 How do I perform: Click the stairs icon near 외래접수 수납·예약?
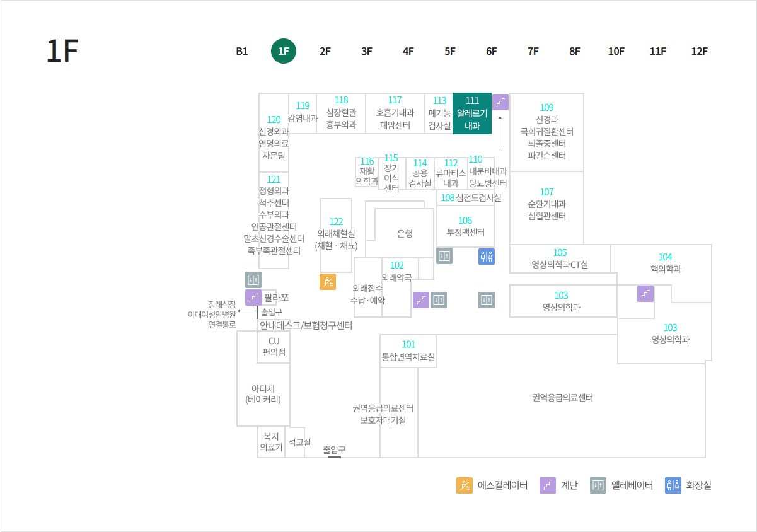pos(420,301)
